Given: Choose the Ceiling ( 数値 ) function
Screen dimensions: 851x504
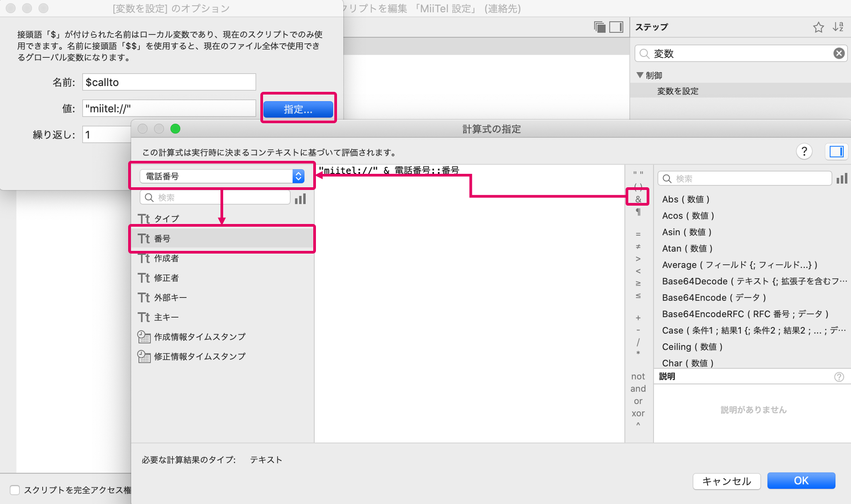Looking at the screenshot, I should coord(692,347).
